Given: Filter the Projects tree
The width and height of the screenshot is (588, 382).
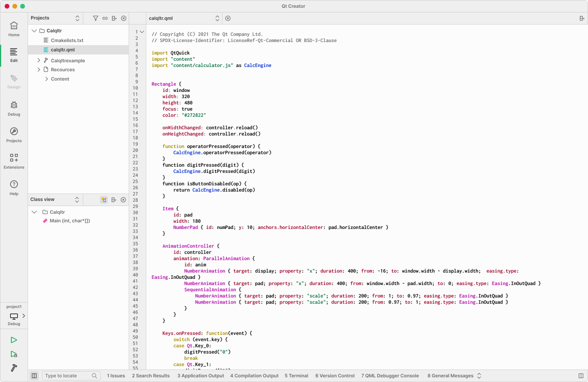Looking at the screenshot, I should 95,18.
